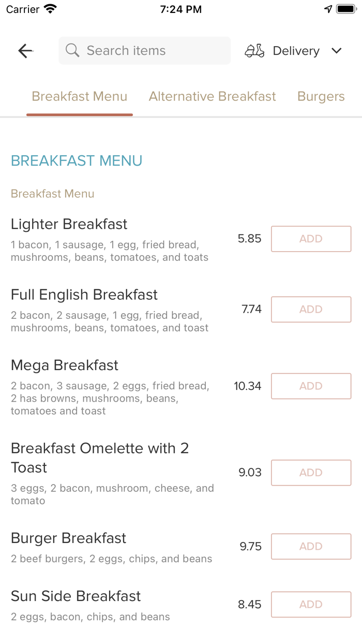362x644 pixels.
Task: Add the Mega Breakfast to cart
Action: coord(311,386)
